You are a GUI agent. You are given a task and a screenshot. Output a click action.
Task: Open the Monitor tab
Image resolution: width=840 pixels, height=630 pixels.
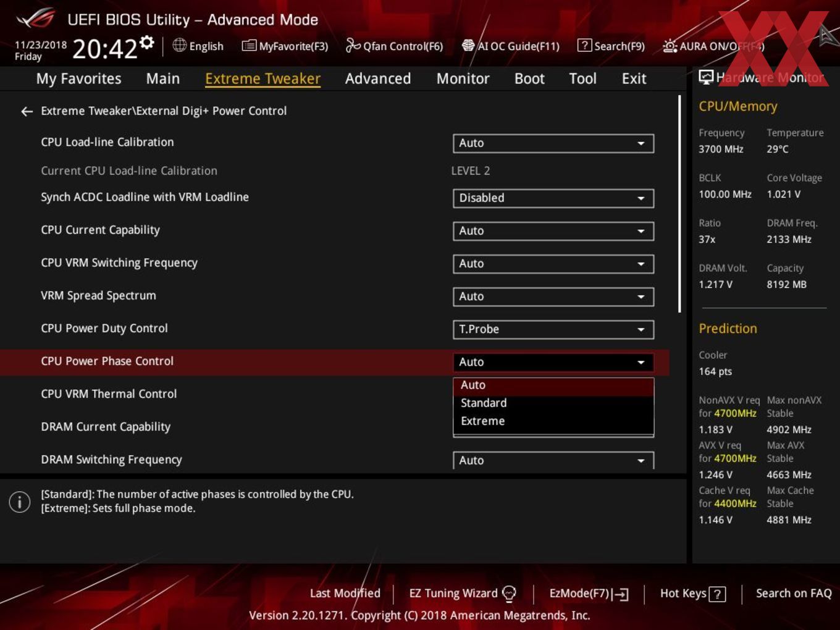pos(463,78)
